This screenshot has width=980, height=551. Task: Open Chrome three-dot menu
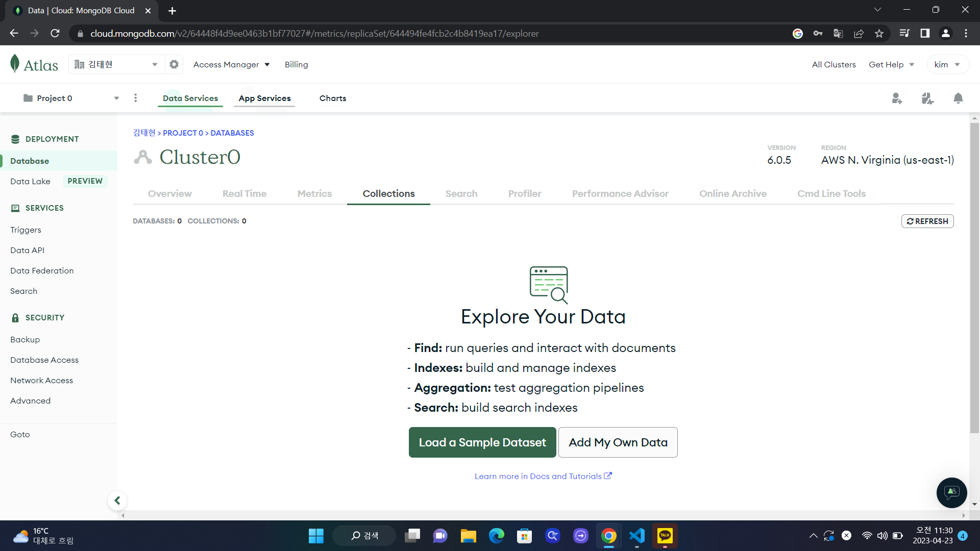tap(966, 33)
